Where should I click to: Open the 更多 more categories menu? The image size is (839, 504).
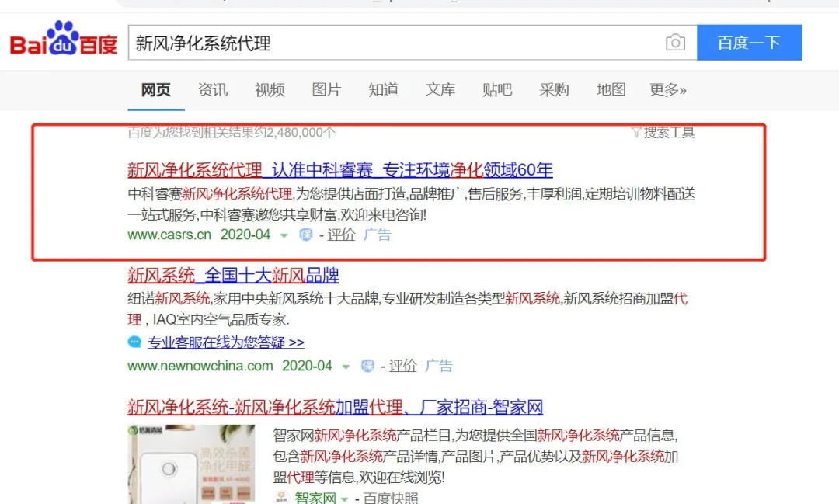click(668, 90)
